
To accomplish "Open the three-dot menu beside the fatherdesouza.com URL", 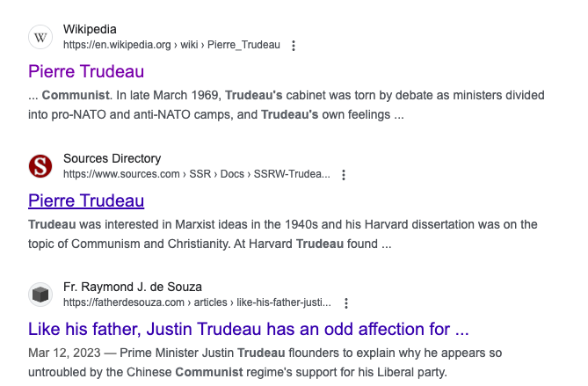I will tap(346, 303).
